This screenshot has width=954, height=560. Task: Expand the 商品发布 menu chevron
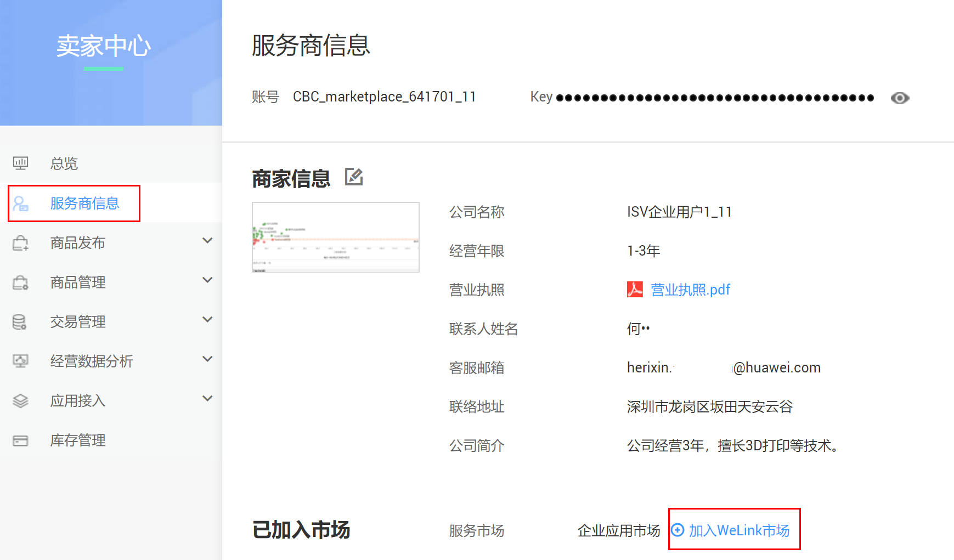(x=207, y=241)
